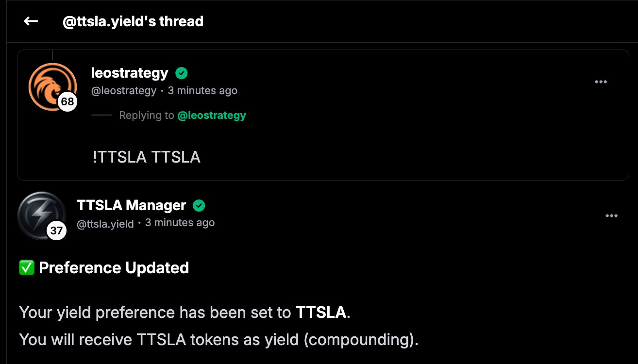Click the reputation badge showing 68

point(67,102)
